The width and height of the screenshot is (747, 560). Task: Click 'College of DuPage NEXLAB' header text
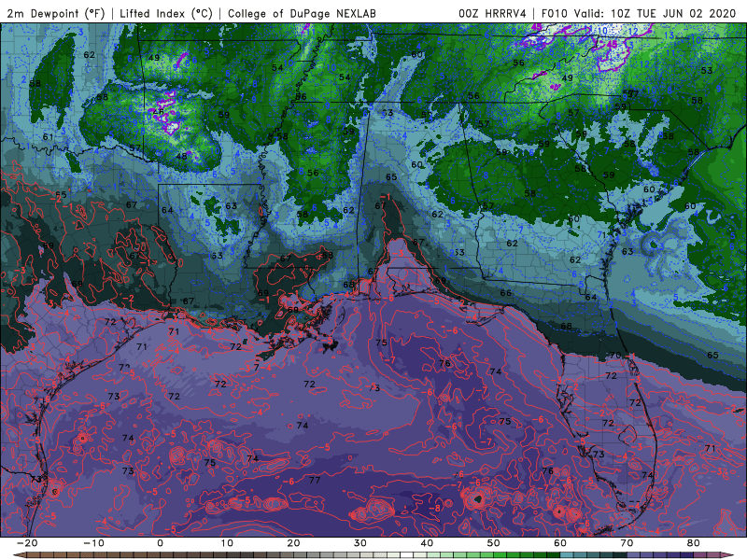302,13
